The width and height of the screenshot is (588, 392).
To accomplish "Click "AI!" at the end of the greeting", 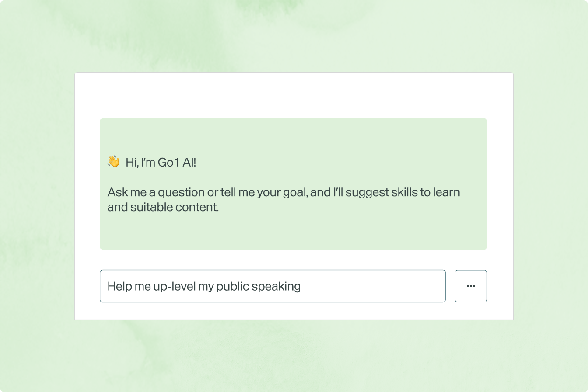I will (x=189, y=163).
